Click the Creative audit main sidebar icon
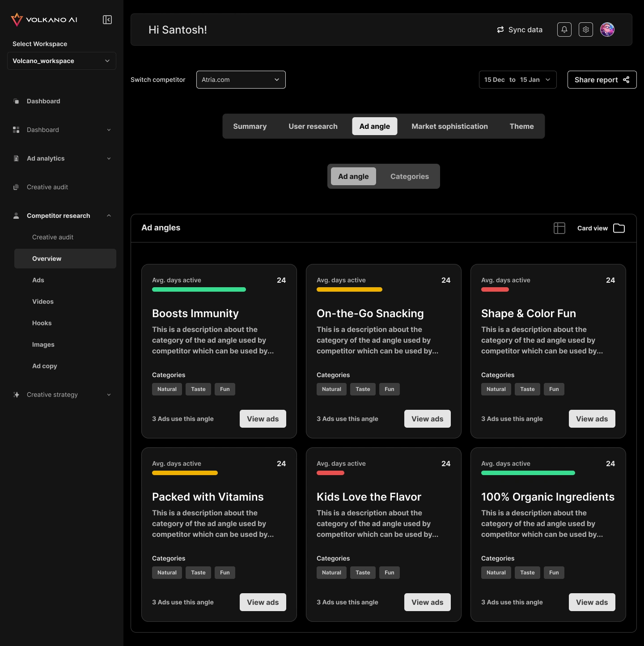 pyautogui.click(x=16, y=187)
